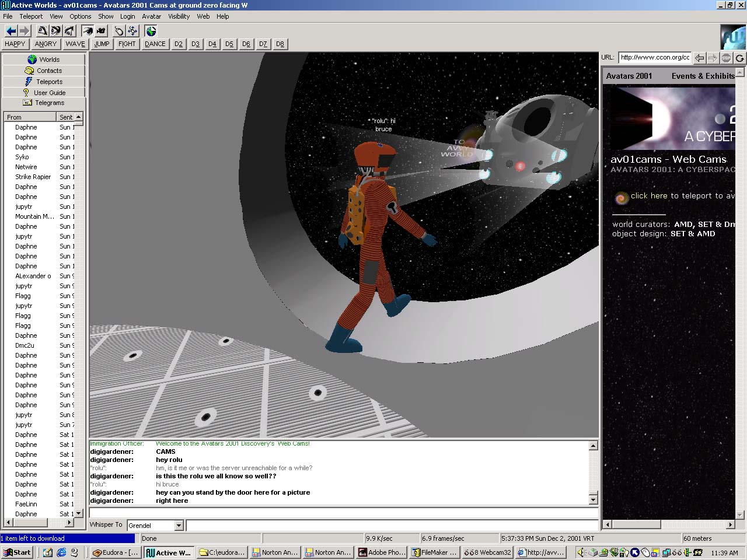
Task: Click the web panel stop sign icon
Action: click(726, 58)
